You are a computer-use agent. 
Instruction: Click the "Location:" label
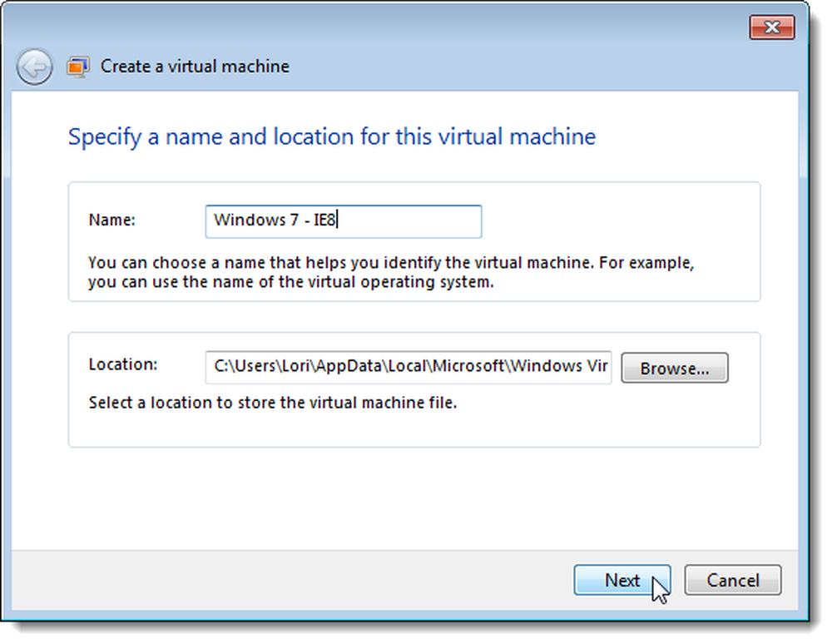[x=123, y=364]
